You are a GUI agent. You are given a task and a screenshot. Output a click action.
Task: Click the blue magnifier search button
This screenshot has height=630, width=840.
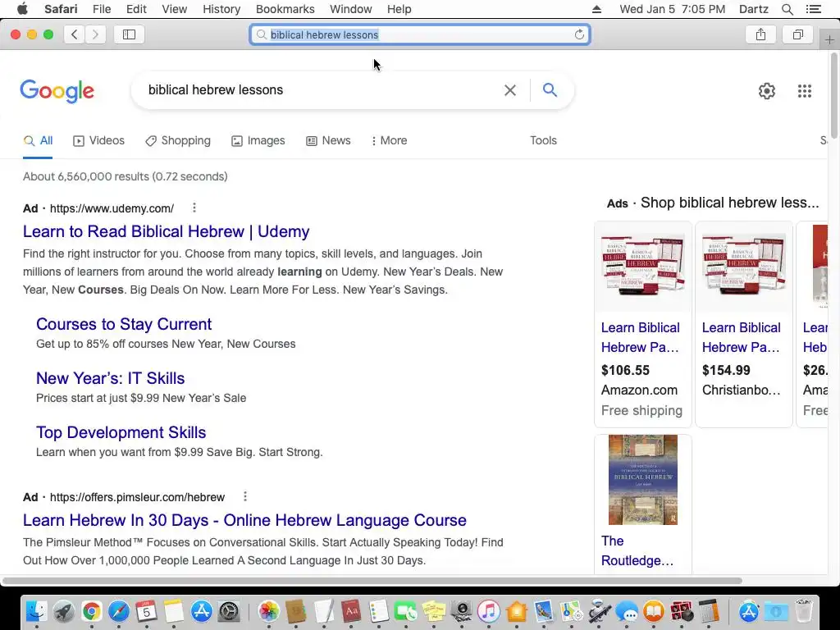pos(550,89)
